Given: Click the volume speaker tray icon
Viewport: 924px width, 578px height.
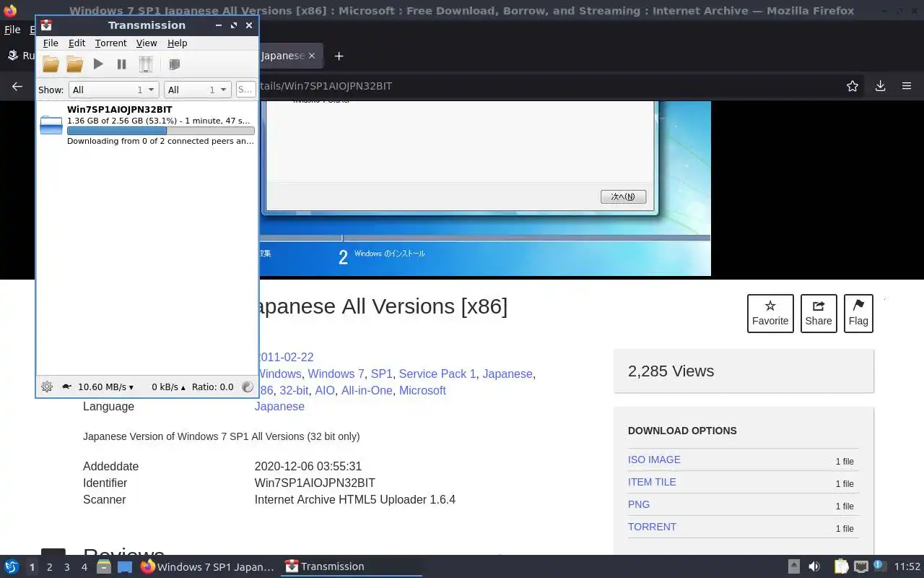Looking at the screenshot, I should pos(814,566).
